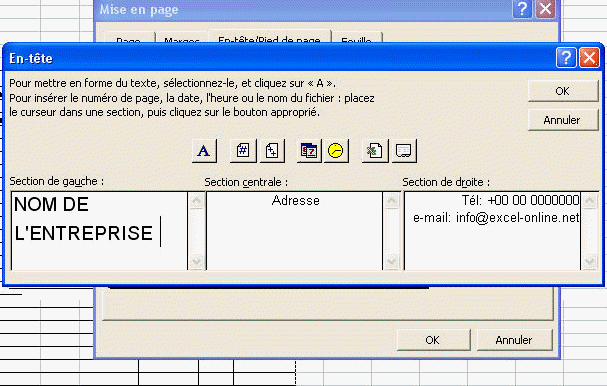Click the down arrow of right section scrollbar
Viewport: 607px width, 386px height.
pos(590,261)
